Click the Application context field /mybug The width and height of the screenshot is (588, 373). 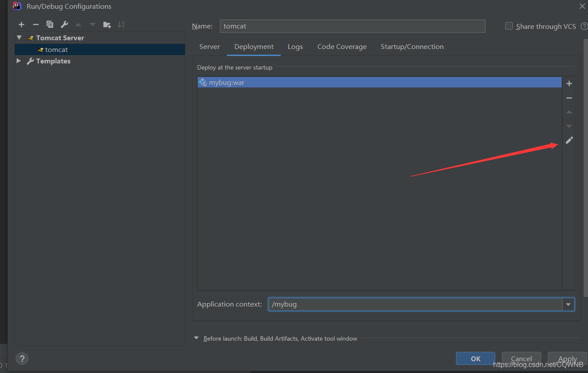click(415, 304)
